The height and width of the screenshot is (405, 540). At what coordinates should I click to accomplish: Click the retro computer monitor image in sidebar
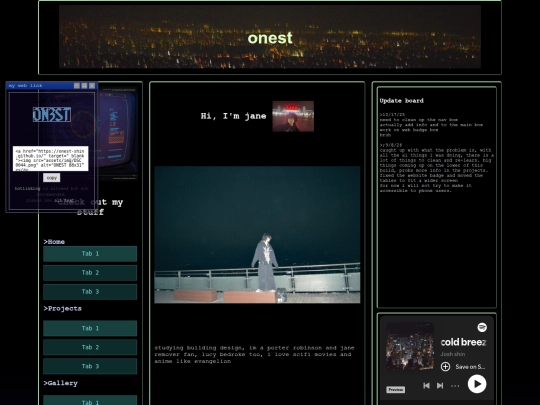pyautogui.click(x=118, y=134)
